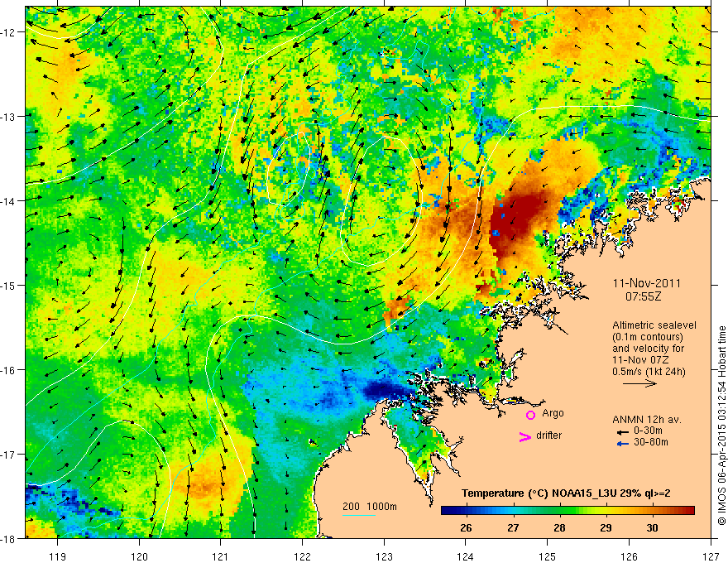This screenshot has width=728, height=563.
Task: Click longitude axis label 122
Action: (x=302, y=557)
